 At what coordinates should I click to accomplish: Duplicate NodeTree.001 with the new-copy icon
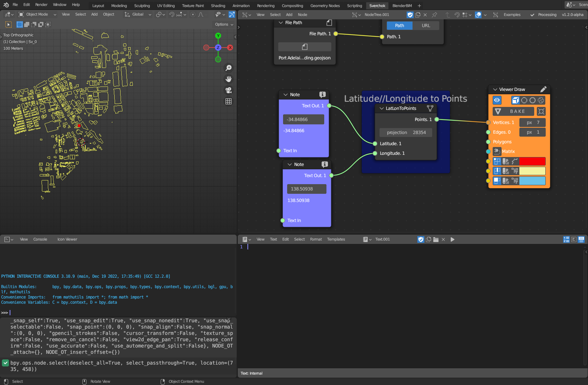[x=418, y=15]
